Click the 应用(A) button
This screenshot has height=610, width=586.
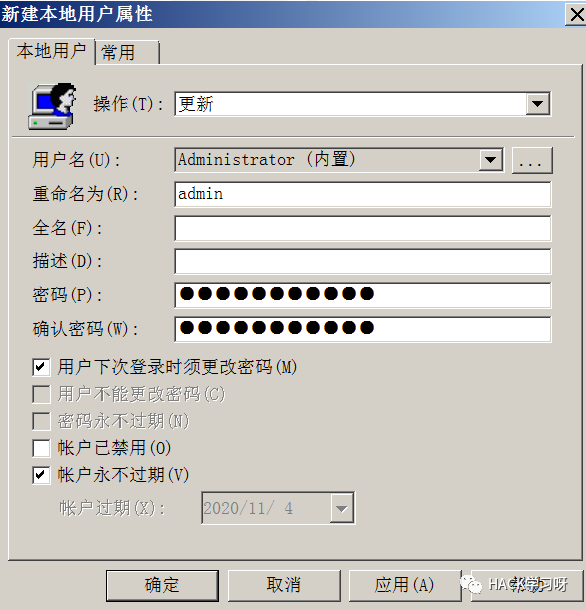405,585
